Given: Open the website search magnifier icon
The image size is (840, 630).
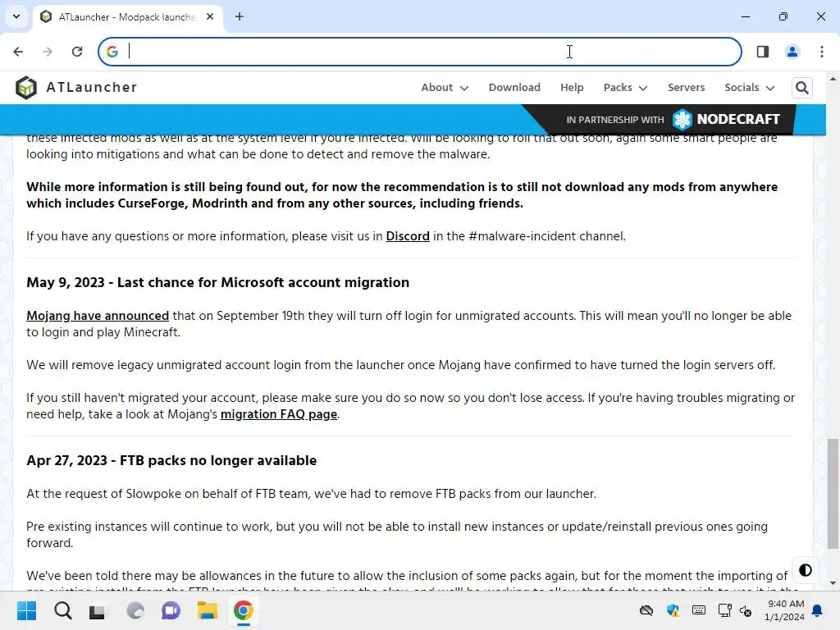Looking at the screenshot, I should (x=802, y=87).
